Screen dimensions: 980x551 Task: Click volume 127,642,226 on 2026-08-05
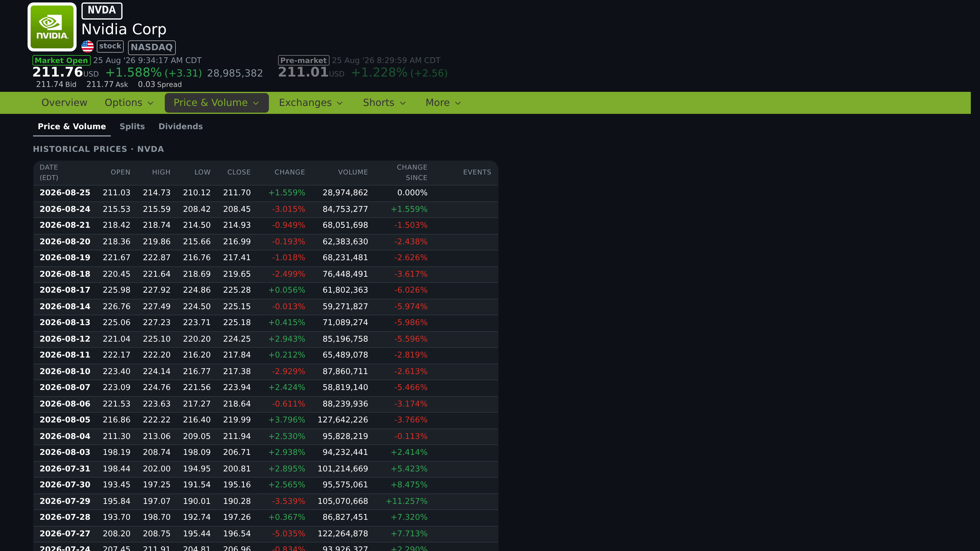point(343,420)
